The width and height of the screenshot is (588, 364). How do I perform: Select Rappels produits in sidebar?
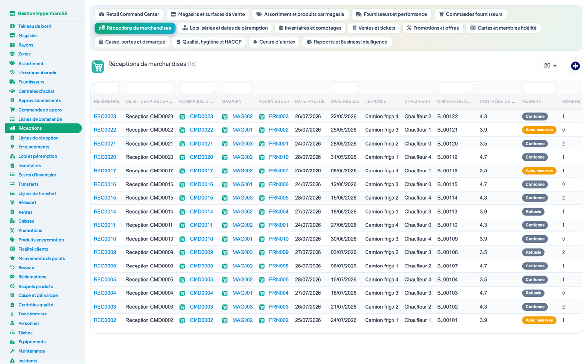pos(36,286)
